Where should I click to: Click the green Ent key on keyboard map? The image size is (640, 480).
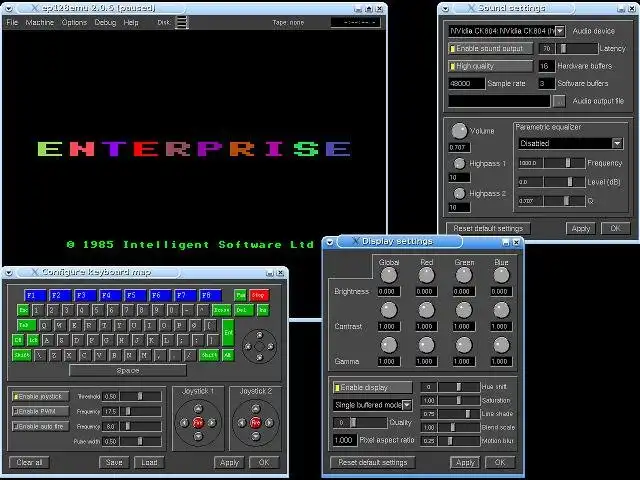tap(228, 332)
